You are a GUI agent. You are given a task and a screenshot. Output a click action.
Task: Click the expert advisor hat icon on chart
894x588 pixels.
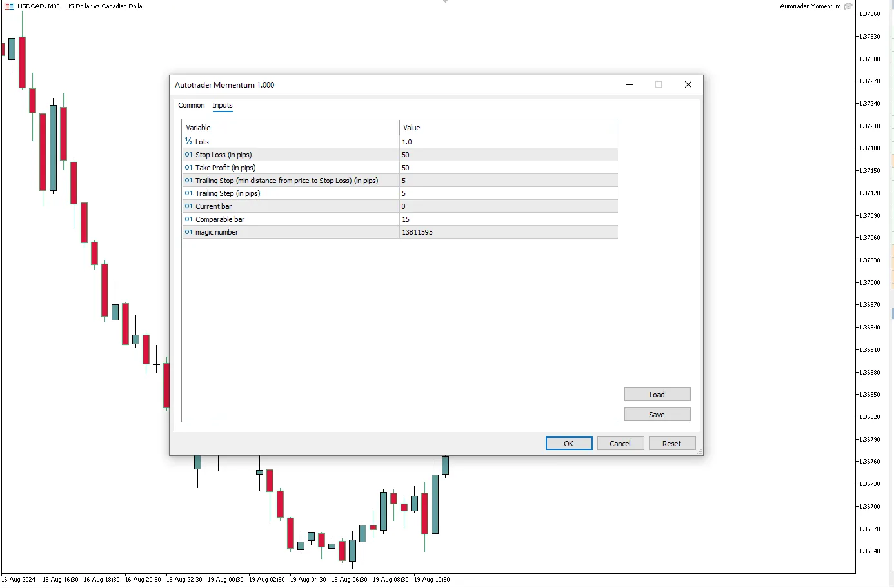click(x=848, y=6)
